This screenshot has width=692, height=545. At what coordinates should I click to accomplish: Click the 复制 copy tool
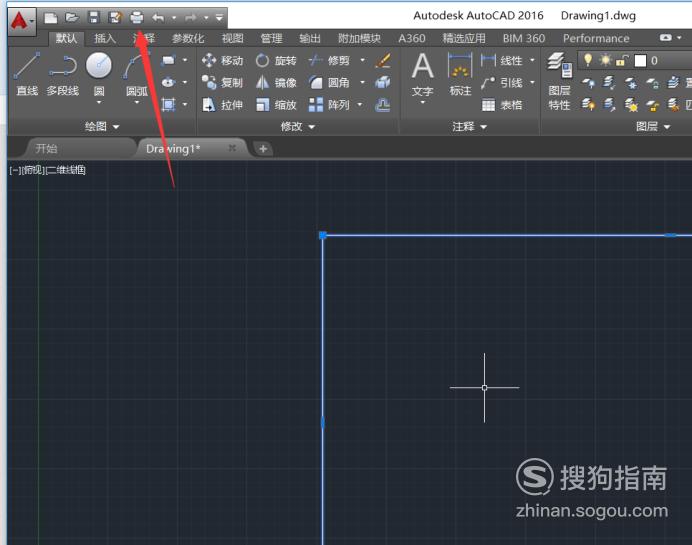[x=222, y=83]
